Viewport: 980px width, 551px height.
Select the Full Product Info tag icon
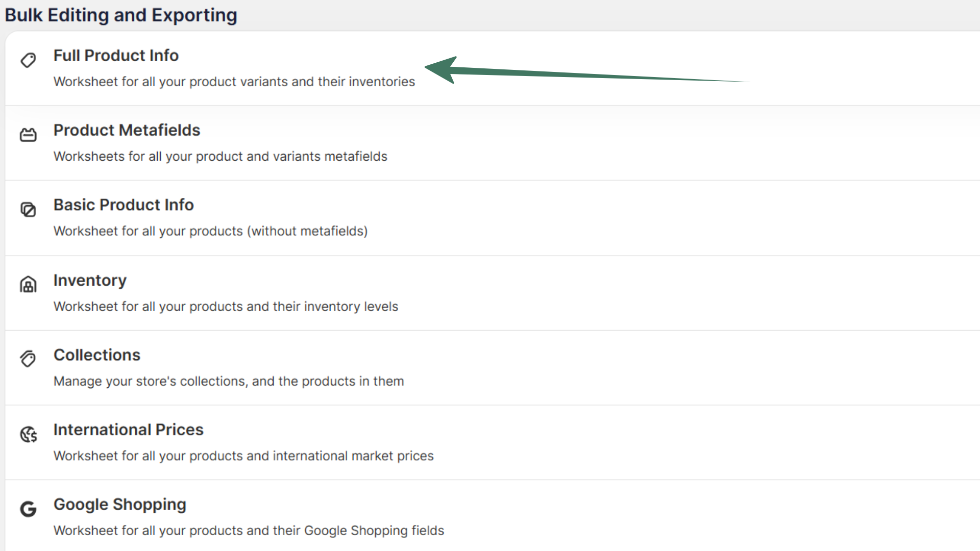point(28,60)
